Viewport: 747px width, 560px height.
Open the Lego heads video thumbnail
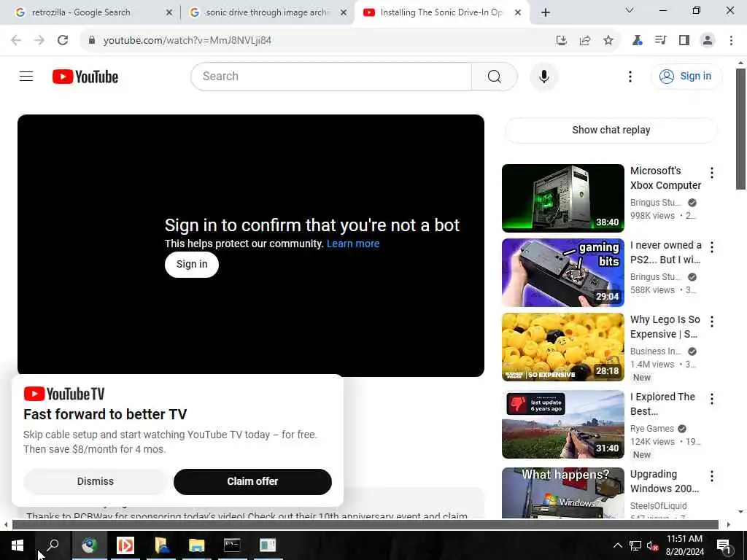coord(562,346)
